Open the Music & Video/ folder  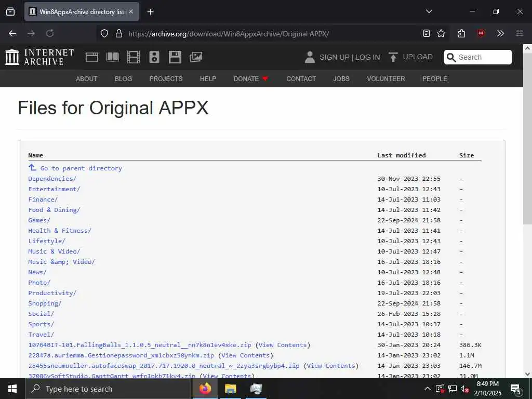[54, 251]
